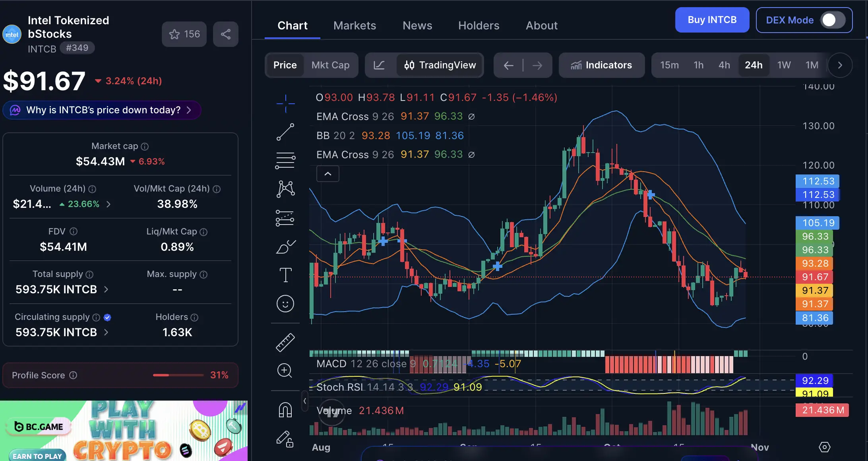Expand Volume (24h) details chevron
This screenshot has height=461, width=868.
pos(108,204)
